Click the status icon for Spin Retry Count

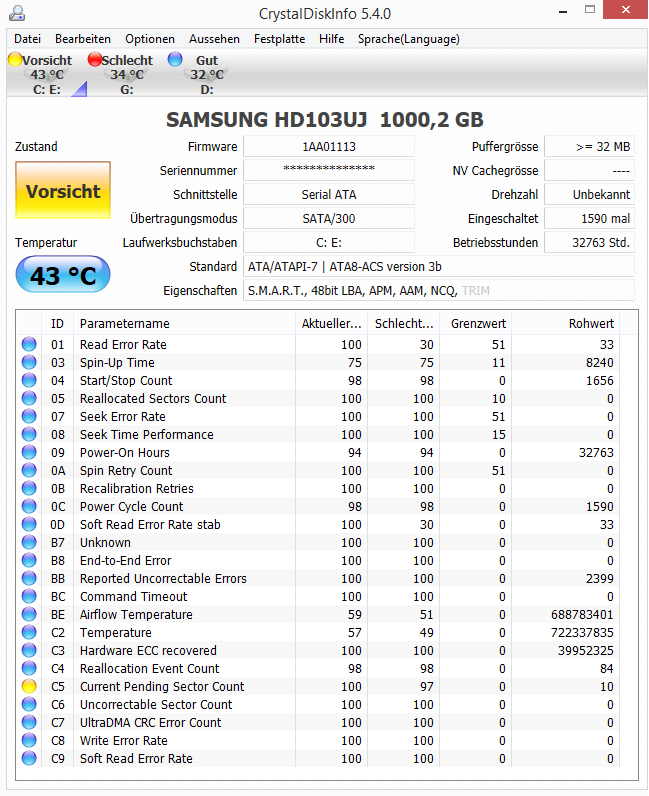[x=29, y=471]
